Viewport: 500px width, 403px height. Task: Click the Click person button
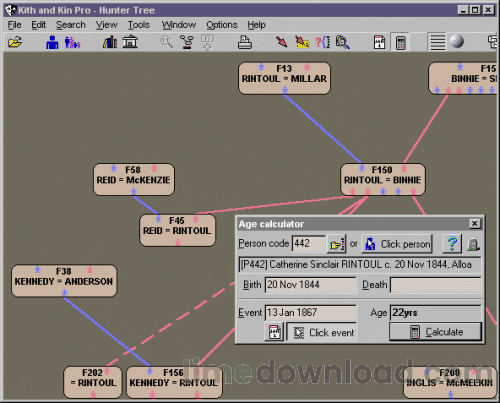397,244
